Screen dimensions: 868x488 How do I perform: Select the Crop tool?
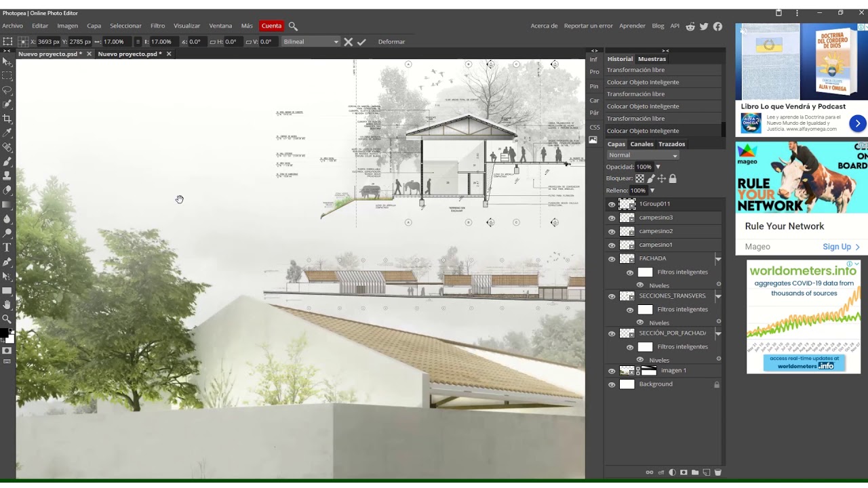pos(7,119)
